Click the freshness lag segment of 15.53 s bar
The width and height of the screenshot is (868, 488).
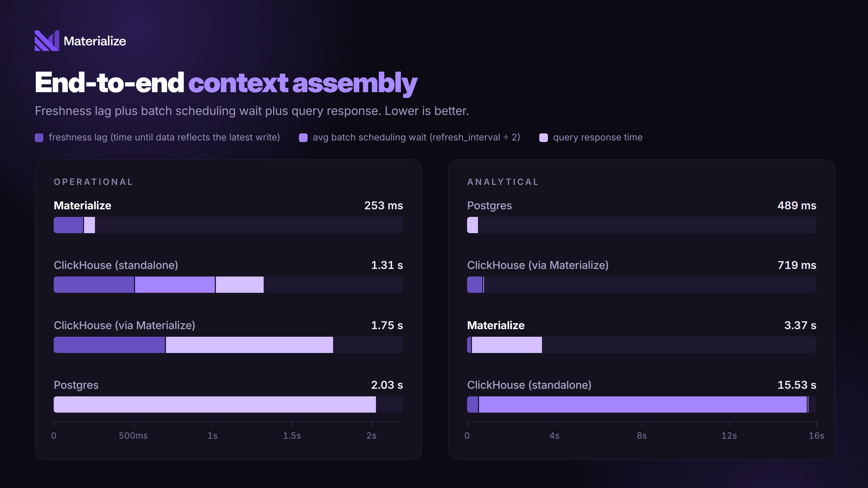click(x=473, y=404)
